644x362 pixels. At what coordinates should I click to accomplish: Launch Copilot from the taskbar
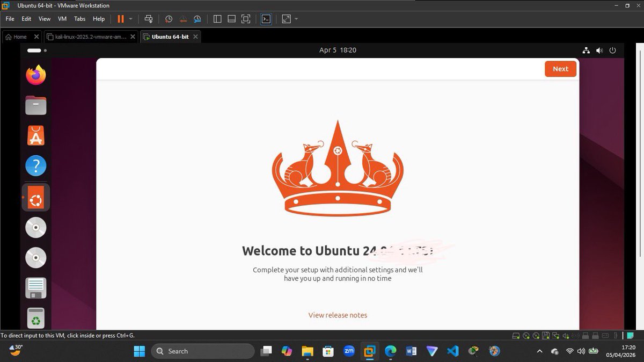(x=287, y=351)
